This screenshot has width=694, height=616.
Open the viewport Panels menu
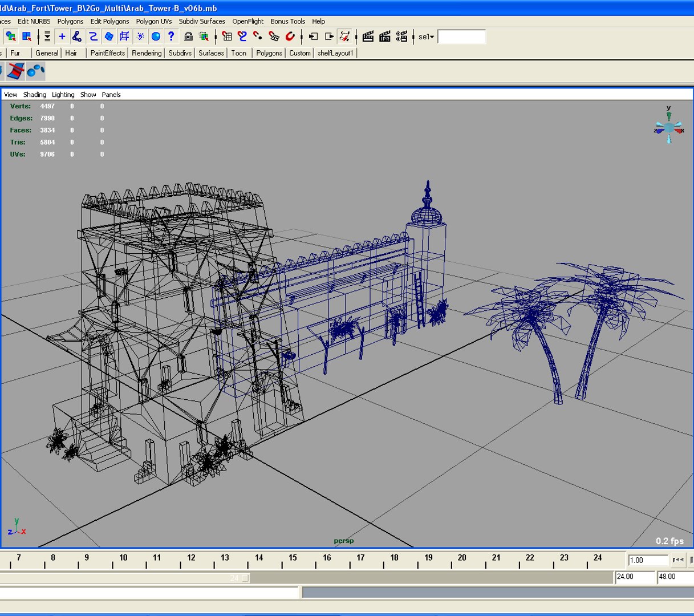pyautogui.click(x=111, y=95)
